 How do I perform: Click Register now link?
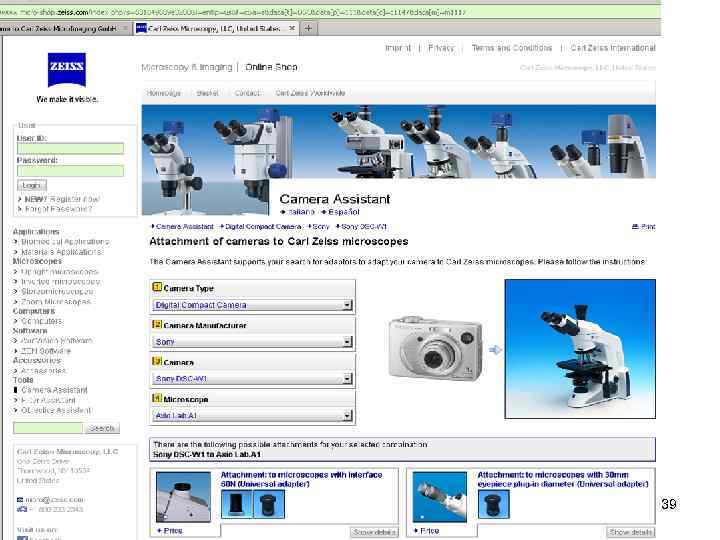[x=62, y=199]
